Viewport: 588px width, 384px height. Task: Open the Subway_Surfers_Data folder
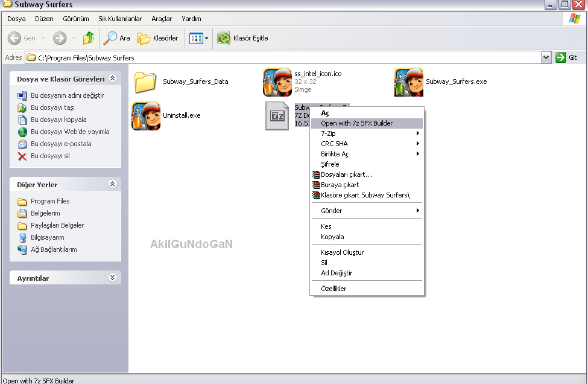coord(145,82)
